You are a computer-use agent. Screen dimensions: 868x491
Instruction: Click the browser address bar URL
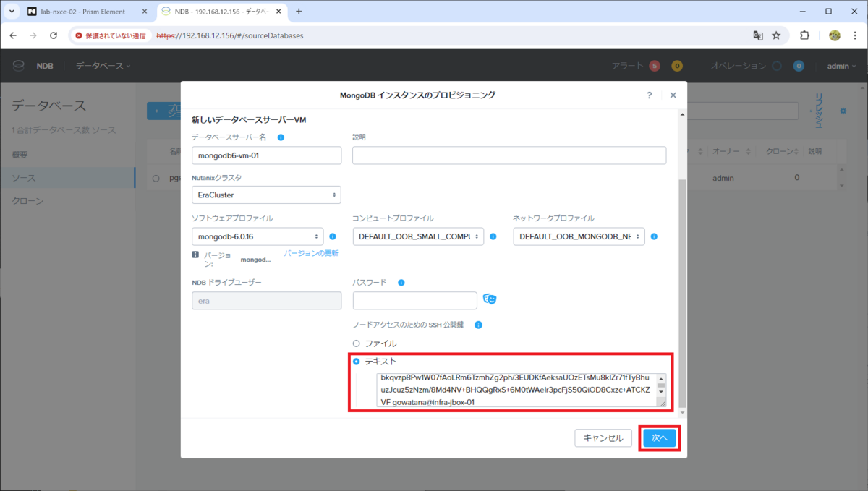(229, 35)
